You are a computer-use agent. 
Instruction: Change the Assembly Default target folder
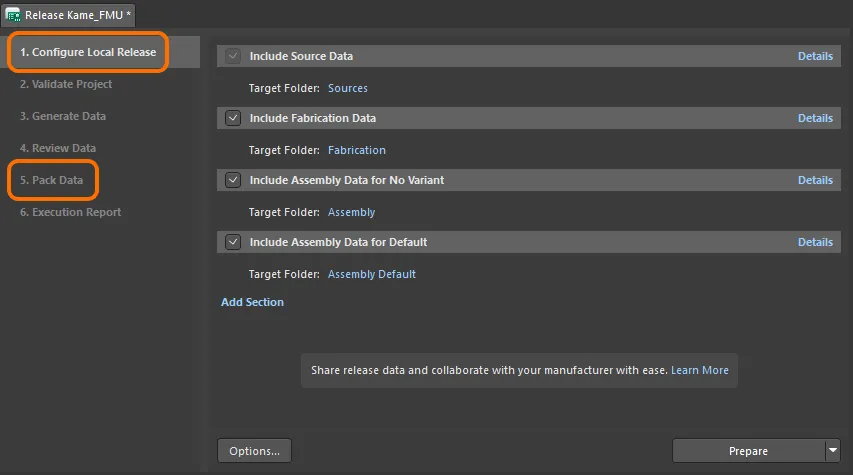372,274
